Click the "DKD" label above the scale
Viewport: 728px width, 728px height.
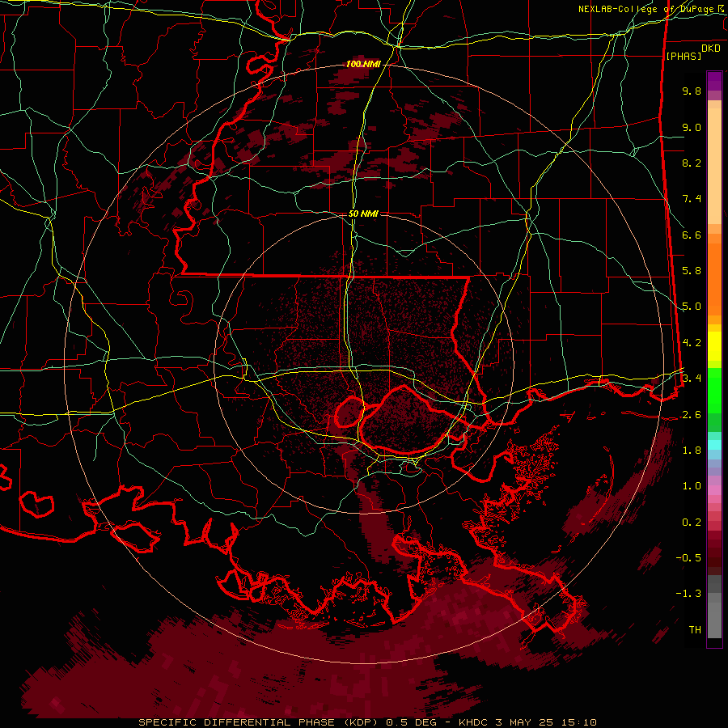click(x=711, y=49)
